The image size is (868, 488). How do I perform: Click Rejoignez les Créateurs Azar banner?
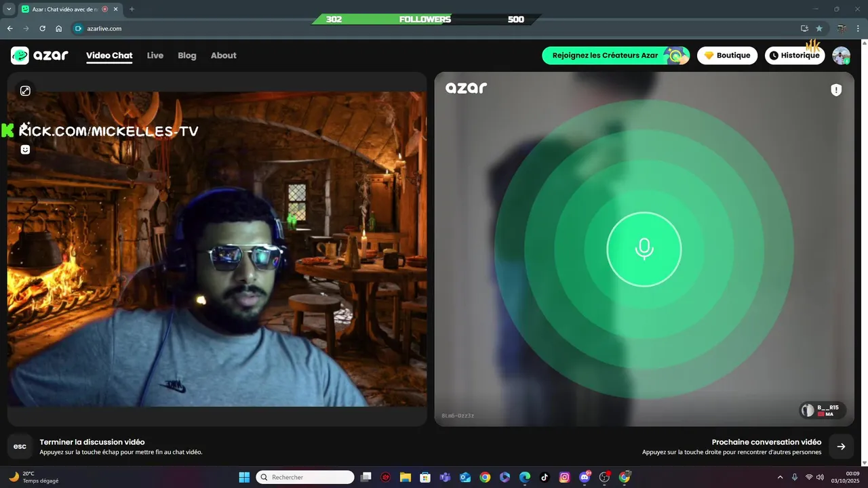[x=616, y=56]
